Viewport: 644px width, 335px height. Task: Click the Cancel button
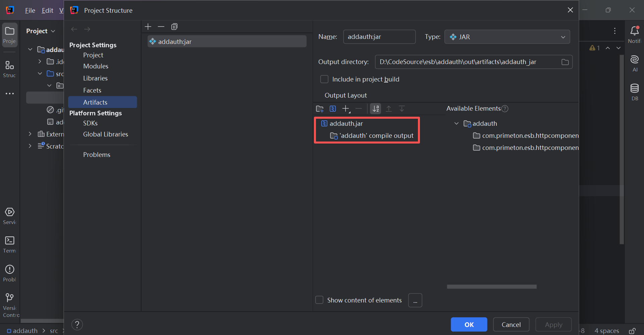pyautogui.click(x=511, y=324)
